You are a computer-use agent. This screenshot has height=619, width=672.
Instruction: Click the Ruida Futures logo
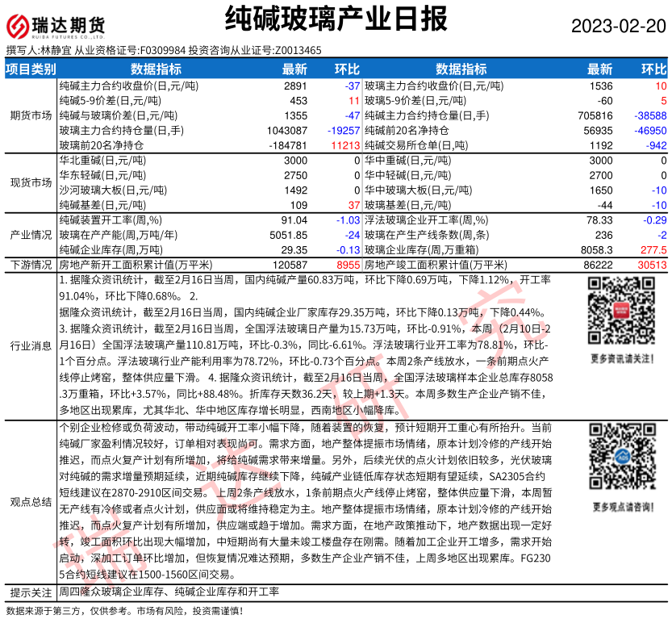coord(56,24)
